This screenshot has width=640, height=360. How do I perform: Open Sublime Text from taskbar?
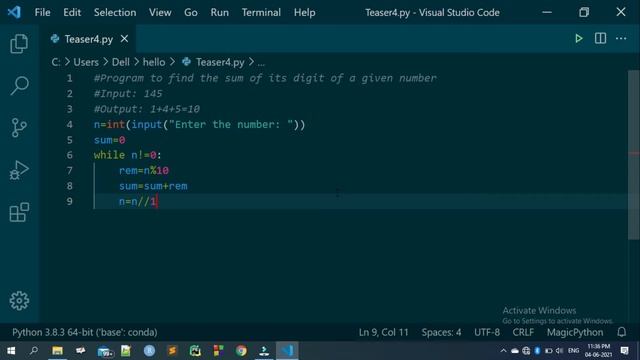pyautogui.click(x=172, y=351)
